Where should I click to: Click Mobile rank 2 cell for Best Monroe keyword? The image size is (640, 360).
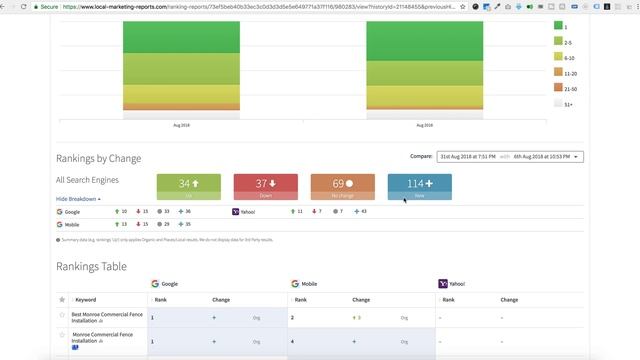pos(292,318)
